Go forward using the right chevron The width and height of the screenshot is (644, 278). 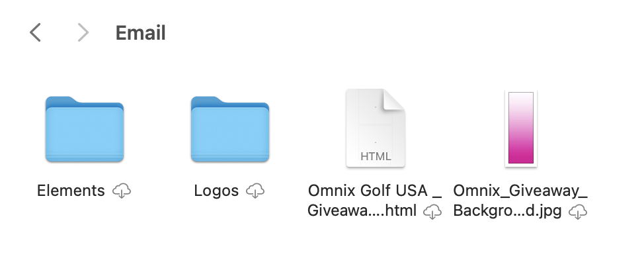(x=83, y=32)
